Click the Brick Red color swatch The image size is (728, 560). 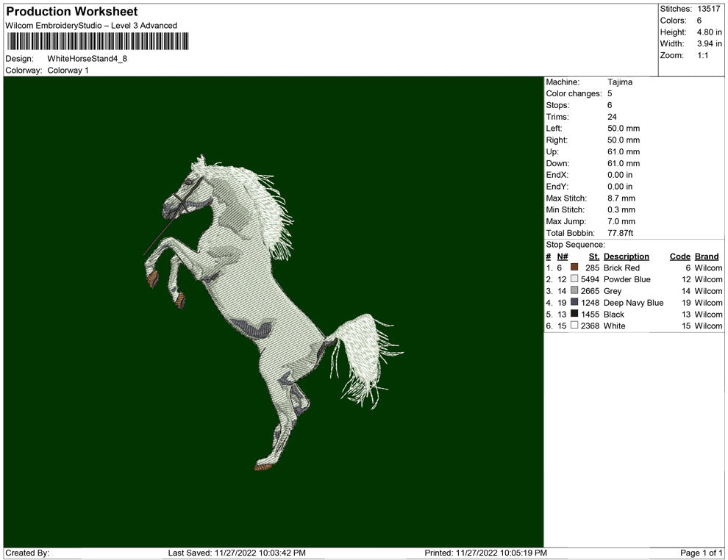pyautogui.click(x=574, y=268)
